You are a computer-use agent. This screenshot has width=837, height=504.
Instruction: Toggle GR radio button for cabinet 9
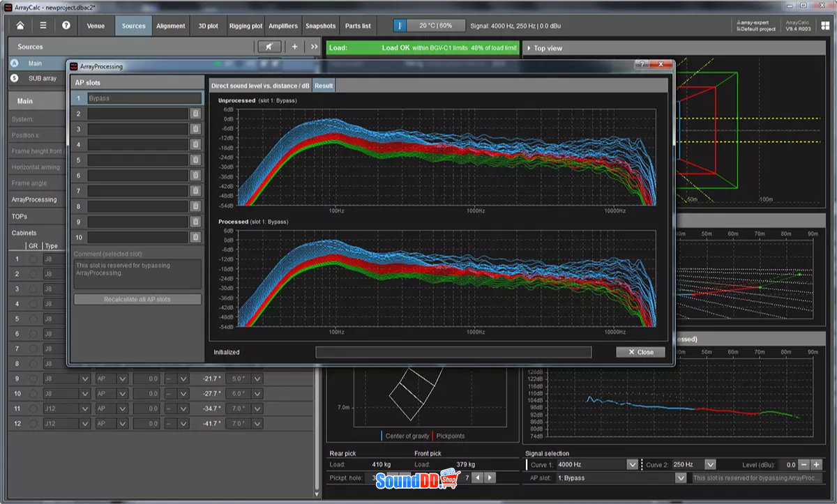[33, 379]
